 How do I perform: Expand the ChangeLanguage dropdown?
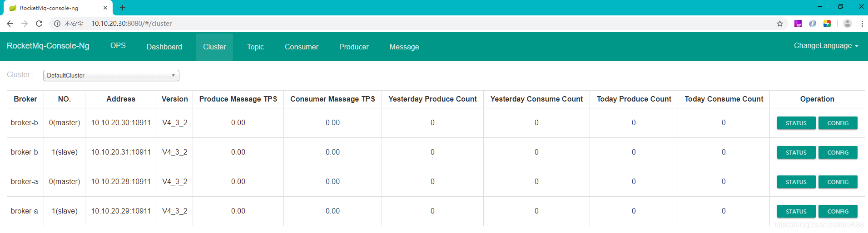826,46
